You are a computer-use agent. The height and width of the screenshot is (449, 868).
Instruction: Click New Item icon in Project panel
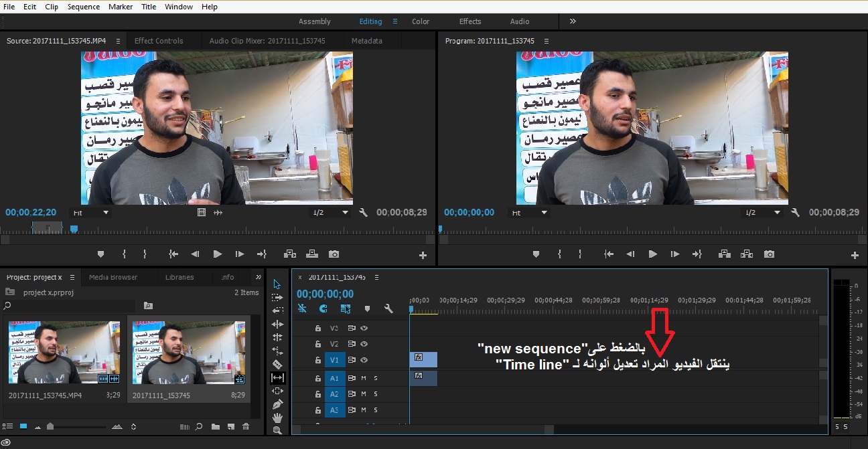[230, 426]
